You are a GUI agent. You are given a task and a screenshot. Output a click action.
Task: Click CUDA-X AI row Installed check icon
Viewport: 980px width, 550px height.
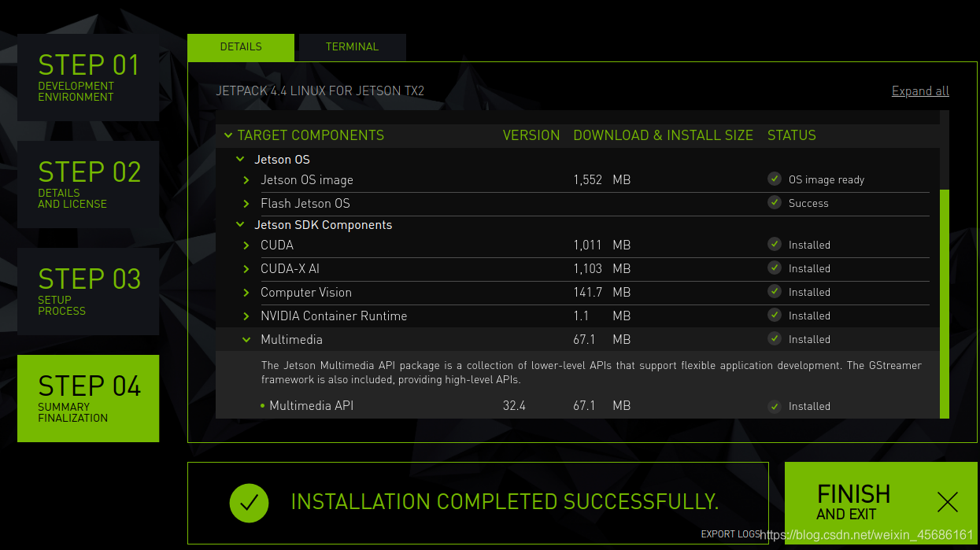click(x=775, y=268)
